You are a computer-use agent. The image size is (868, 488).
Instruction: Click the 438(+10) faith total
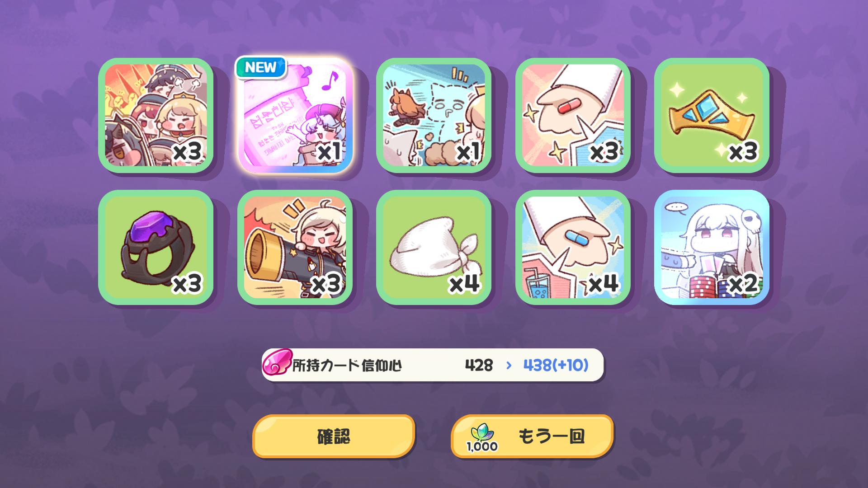pos(556,365)
